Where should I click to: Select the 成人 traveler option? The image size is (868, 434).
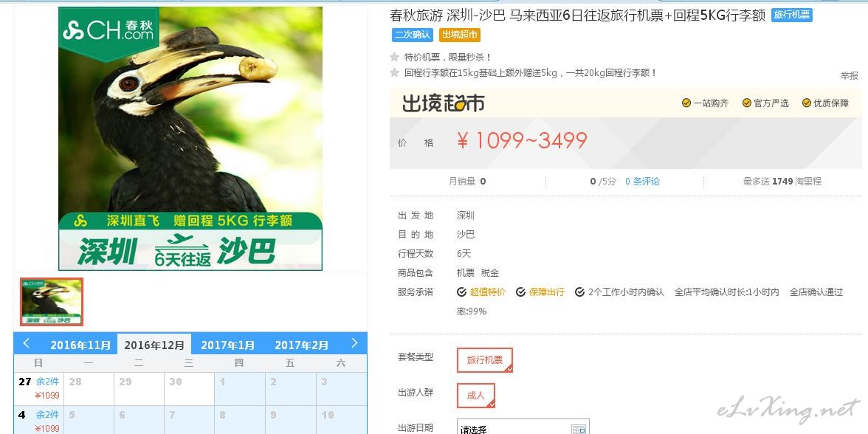click(x=476, y=396)
